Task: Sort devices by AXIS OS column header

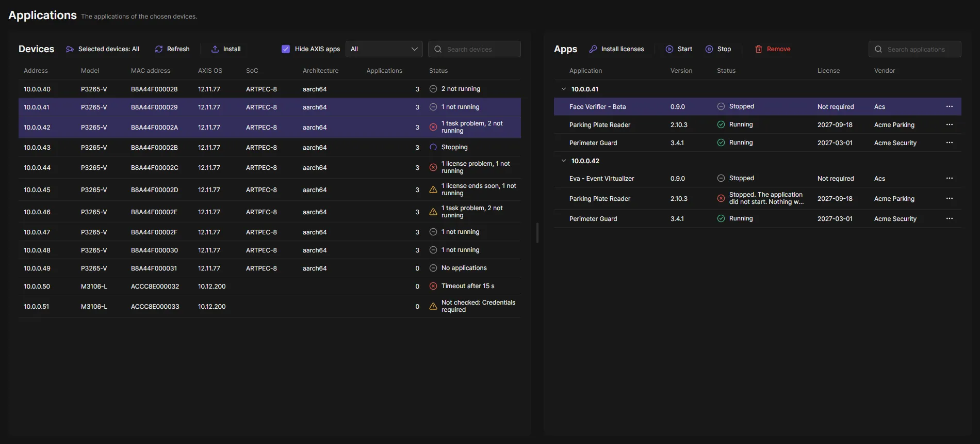Action: pyautogui.click(x=210, y=71)
